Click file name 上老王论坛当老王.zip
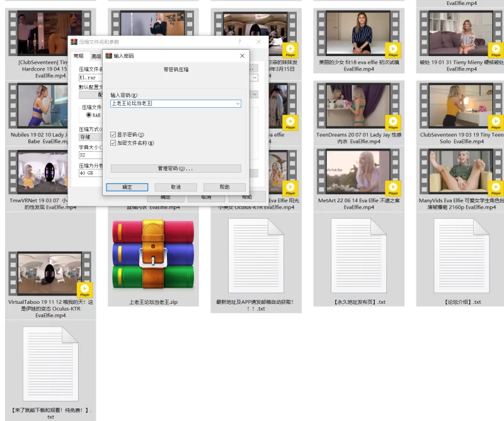 click(x=153, y=302)
